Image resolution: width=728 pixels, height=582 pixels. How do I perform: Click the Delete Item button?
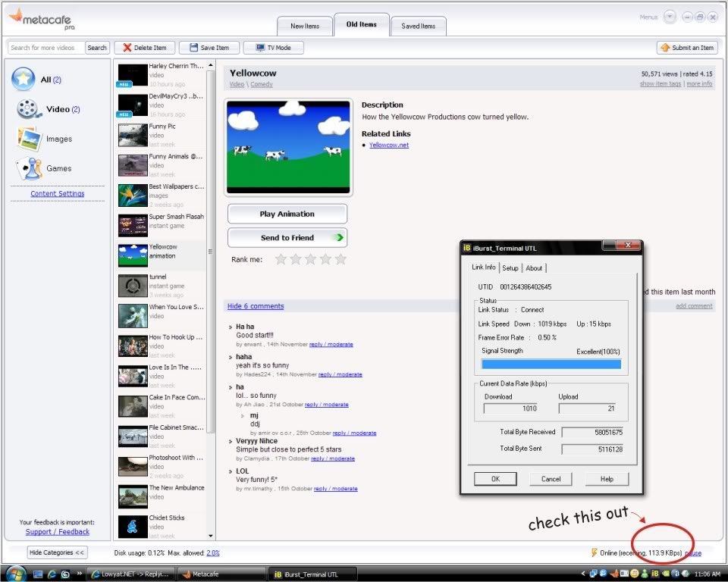[144, 47]
